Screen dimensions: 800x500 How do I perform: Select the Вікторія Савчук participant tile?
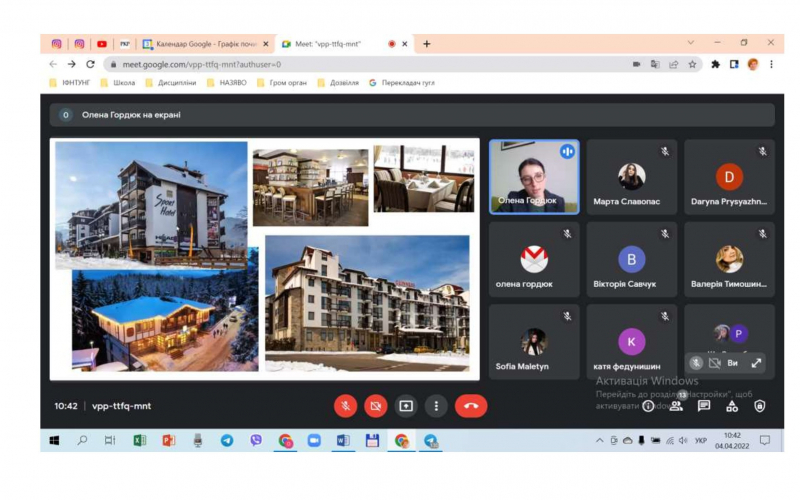(632, 259)
